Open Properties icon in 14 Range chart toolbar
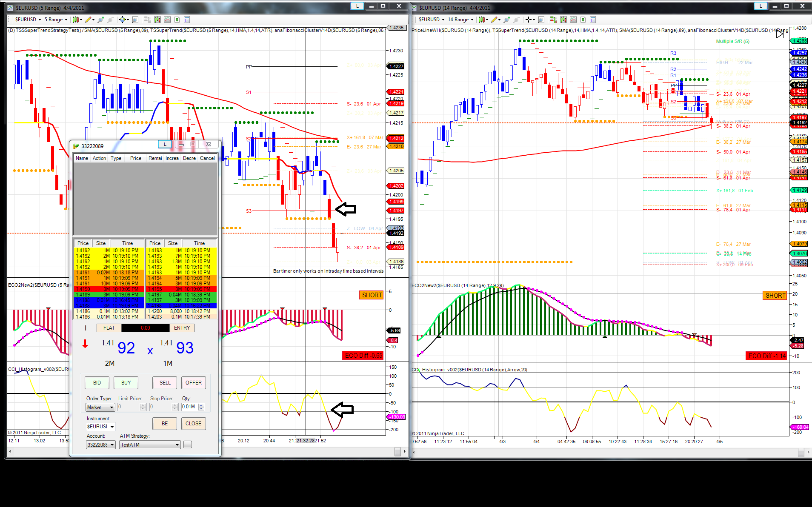Screen dimensions: 812x507 [593, 20]
